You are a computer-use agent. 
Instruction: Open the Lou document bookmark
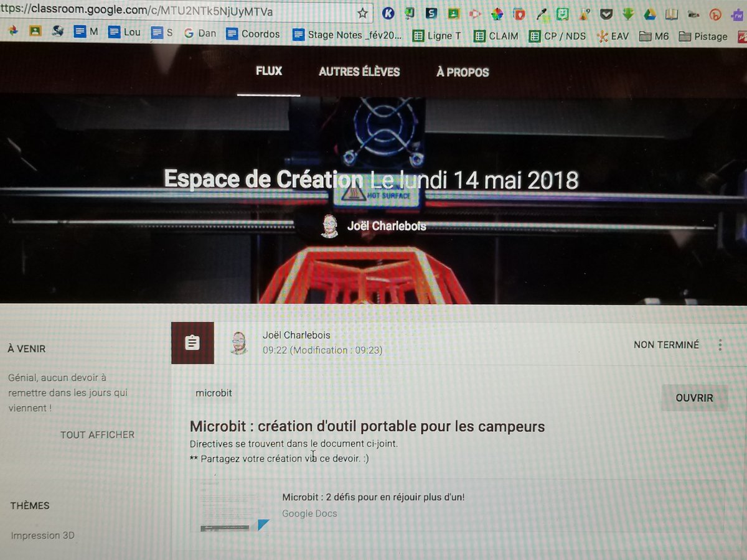click(x=125, y=32)
